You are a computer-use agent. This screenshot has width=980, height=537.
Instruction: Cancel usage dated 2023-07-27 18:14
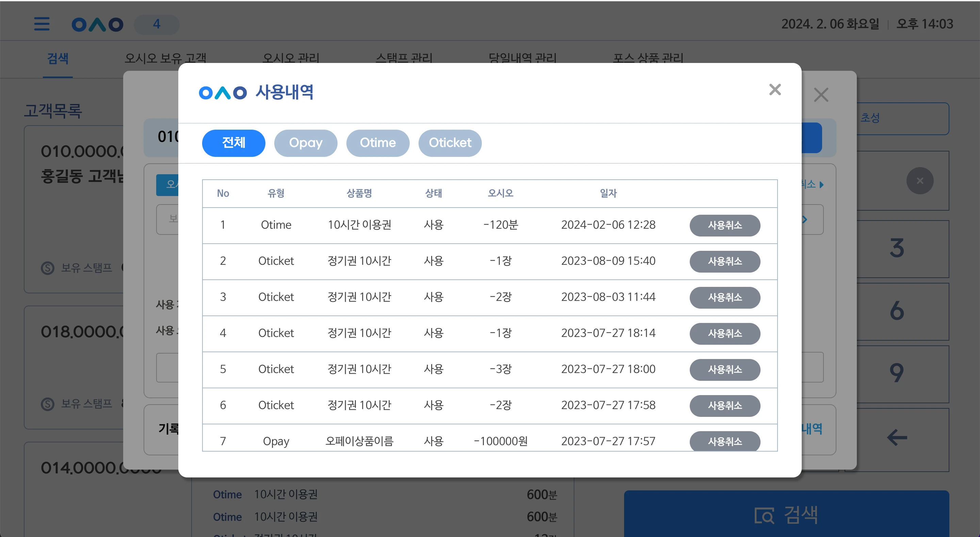pyautogui.click(x=725, y=333)
